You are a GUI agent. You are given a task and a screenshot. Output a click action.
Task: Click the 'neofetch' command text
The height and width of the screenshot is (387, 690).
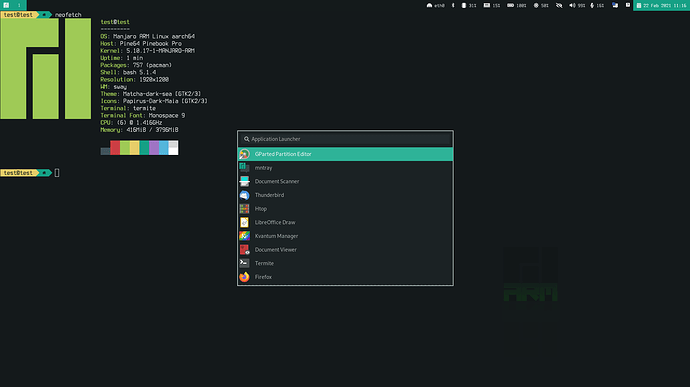68,15
